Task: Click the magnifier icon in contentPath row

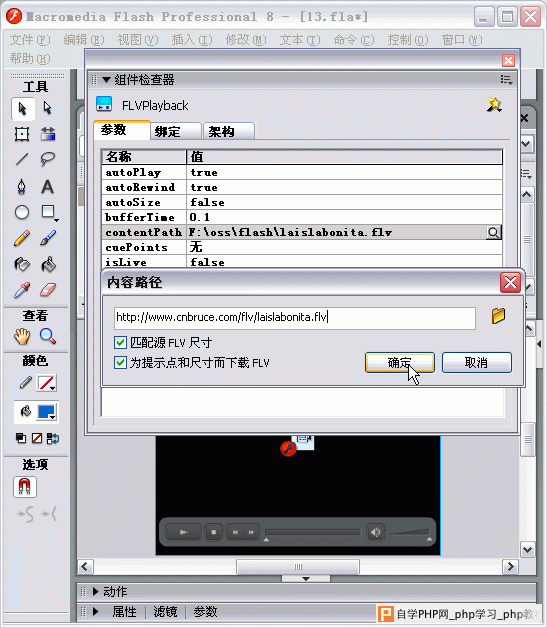Action: (494, 233)
